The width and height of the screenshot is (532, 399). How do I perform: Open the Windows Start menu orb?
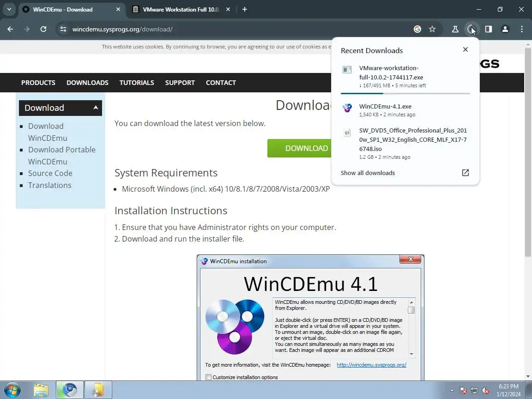click(12, 390)
